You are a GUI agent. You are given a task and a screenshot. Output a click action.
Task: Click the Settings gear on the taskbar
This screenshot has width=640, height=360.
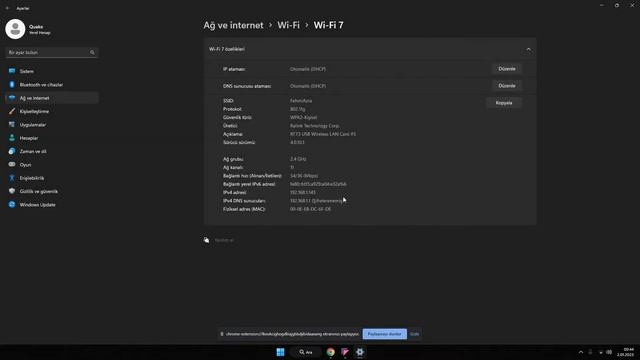(x=360, y=352)
